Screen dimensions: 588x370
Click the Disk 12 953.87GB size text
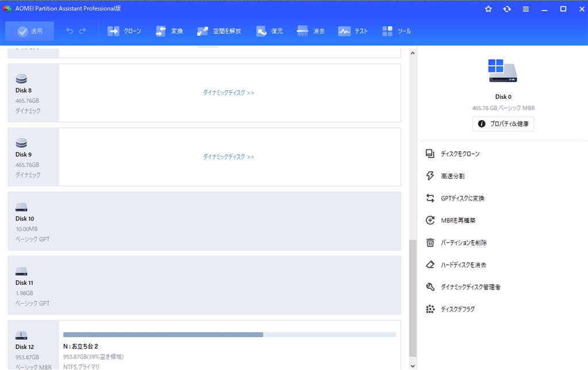(27, 357)
